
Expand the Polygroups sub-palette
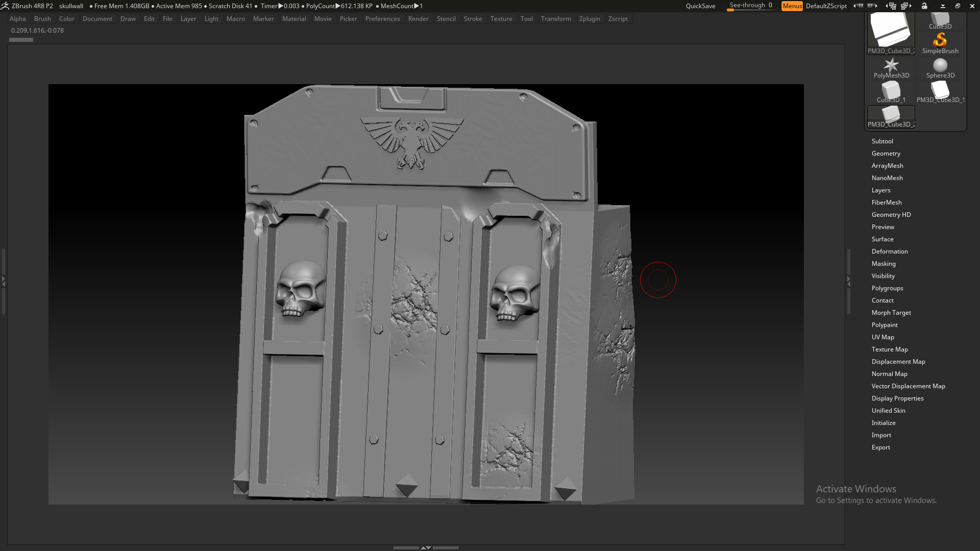(887, 288)
